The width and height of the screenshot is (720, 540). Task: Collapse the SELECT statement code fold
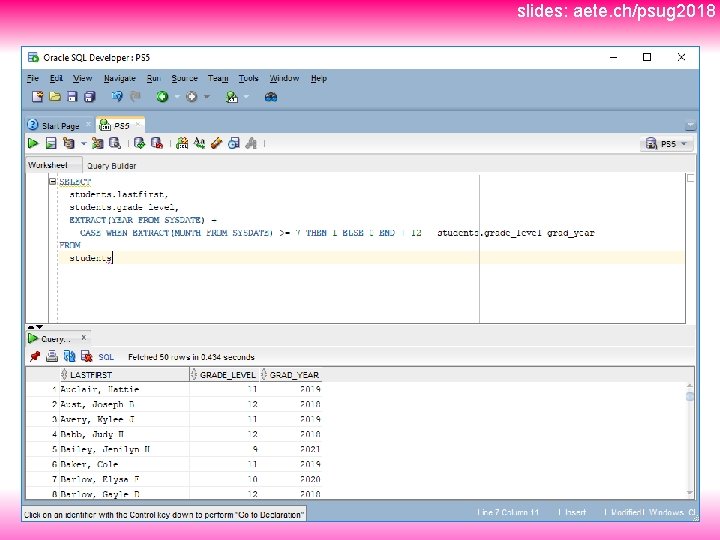[x=52, y=181]
